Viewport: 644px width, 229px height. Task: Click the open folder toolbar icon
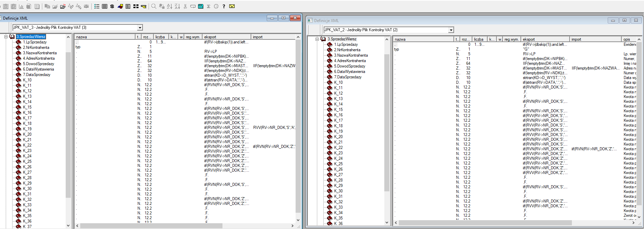point(63,6)
